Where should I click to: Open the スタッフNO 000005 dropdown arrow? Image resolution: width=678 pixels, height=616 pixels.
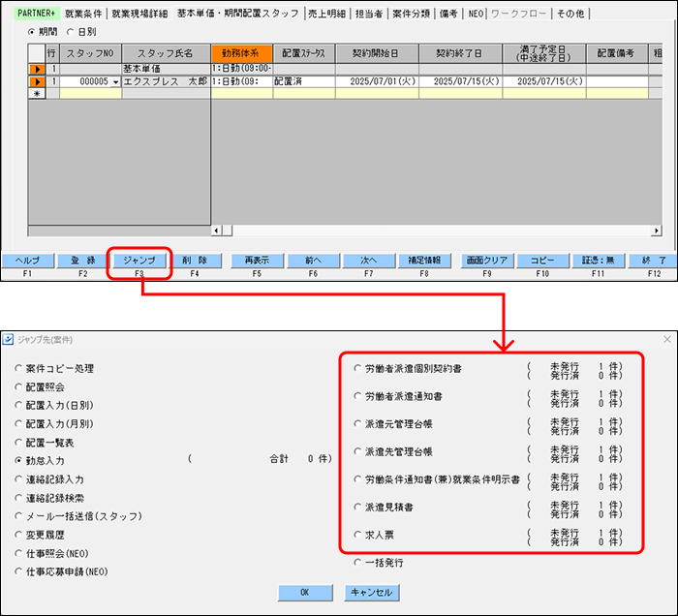(x=115, y=81)
